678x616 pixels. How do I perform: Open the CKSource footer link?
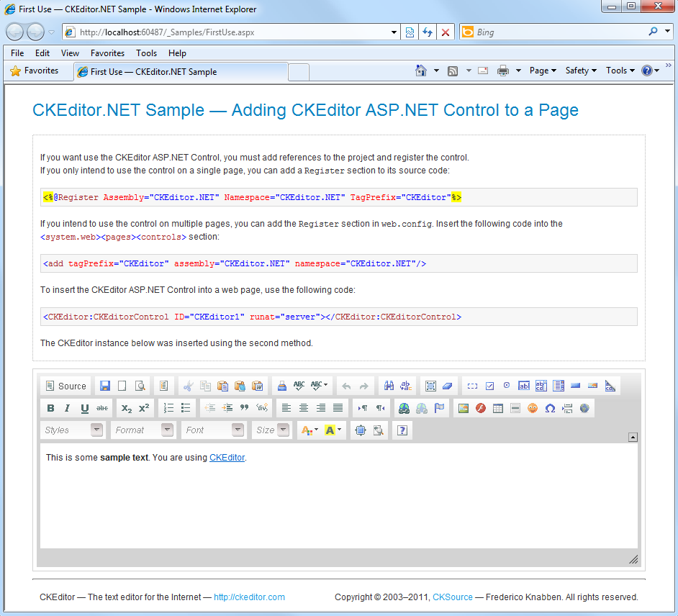coord(452,597)
